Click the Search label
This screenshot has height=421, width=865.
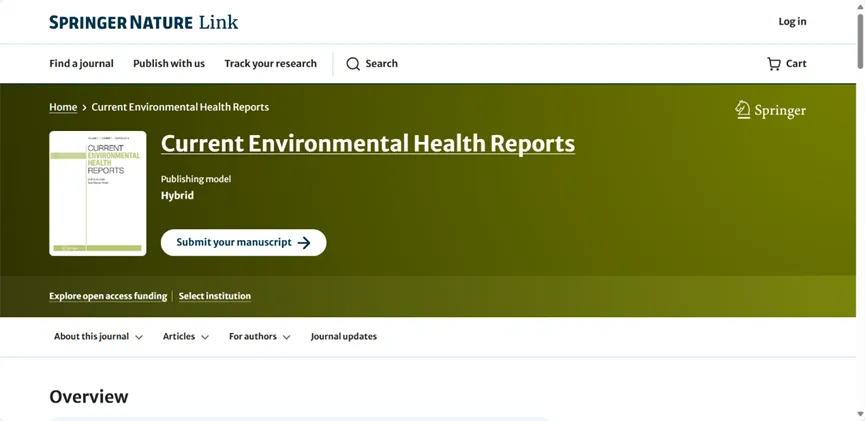[x=381, y=63]
